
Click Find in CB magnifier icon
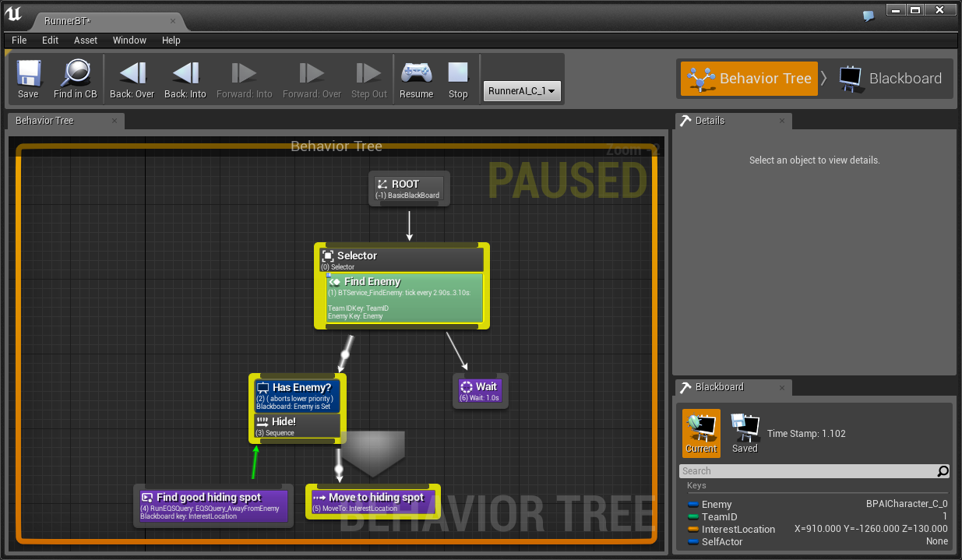76,73
